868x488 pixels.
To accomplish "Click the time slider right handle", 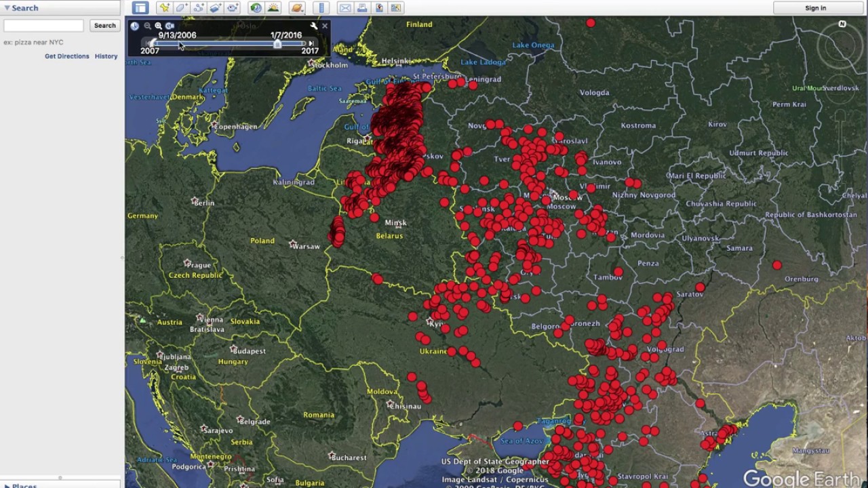I will [277, 43].
